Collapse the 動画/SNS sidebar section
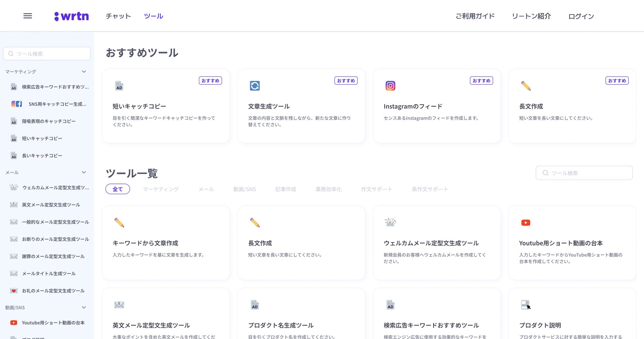Screen dimensions: 644x339 click(84, 307)
